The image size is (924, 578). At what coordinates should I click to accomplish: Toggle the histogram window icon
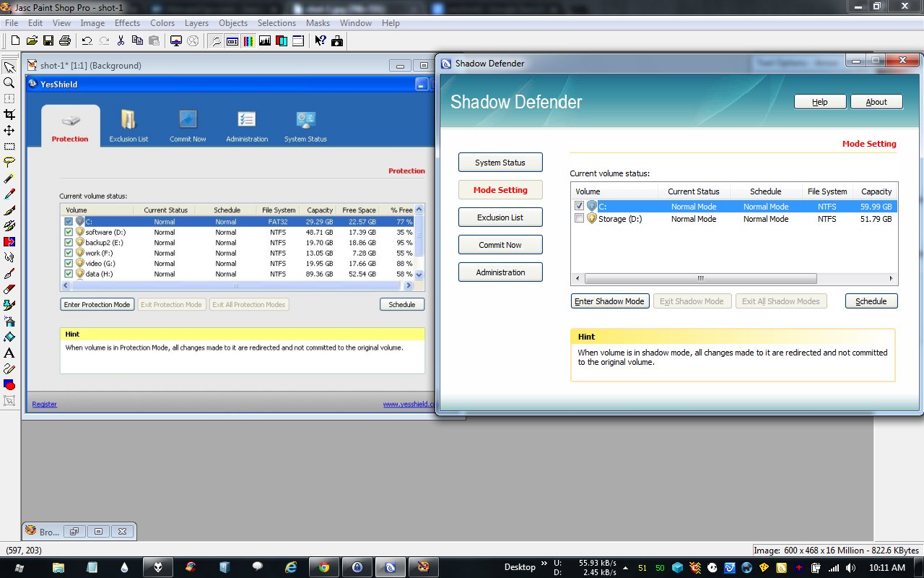pyautogui.click(x=265, y=41)
